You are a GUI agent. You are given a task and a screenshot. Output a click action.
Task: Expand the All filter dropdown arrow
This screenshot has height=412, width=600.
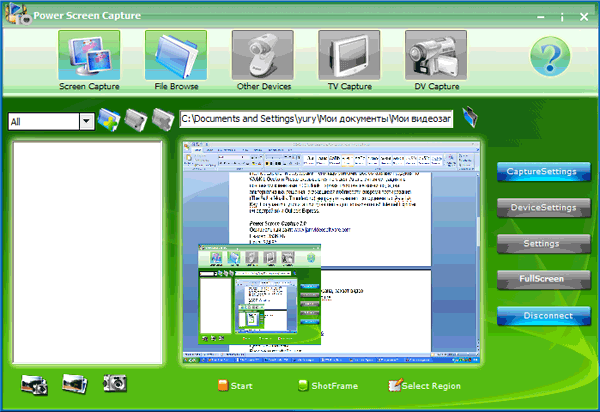(87, 122)
